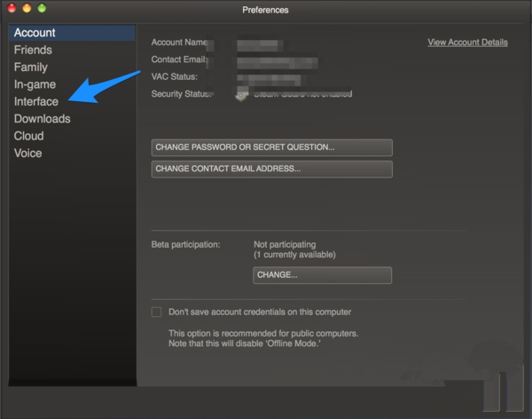Viewport: 532px width, 419px height.
Task: Minimize Preferences using the yellow button
Action: point(27,8)
